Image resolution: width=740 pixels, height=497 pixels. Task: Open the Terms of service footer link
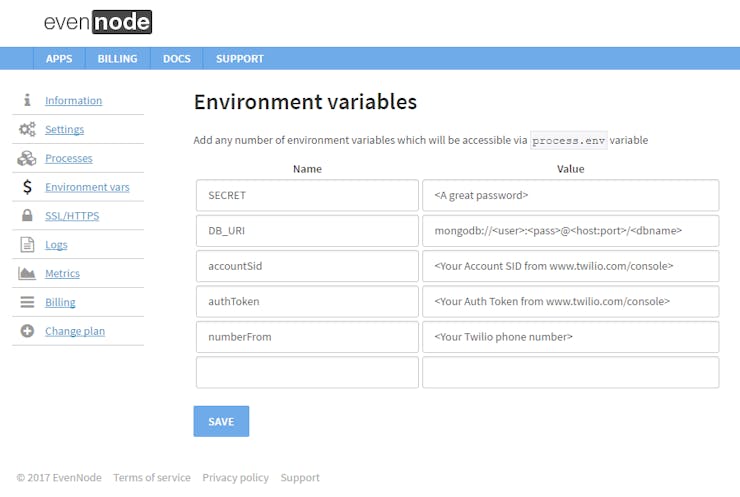click(x=151, y=478)
